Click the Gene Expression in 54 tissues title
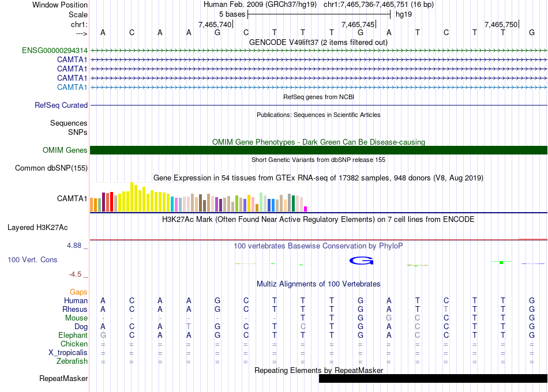Viewport: 548px width, 392px height. point(318,178)
